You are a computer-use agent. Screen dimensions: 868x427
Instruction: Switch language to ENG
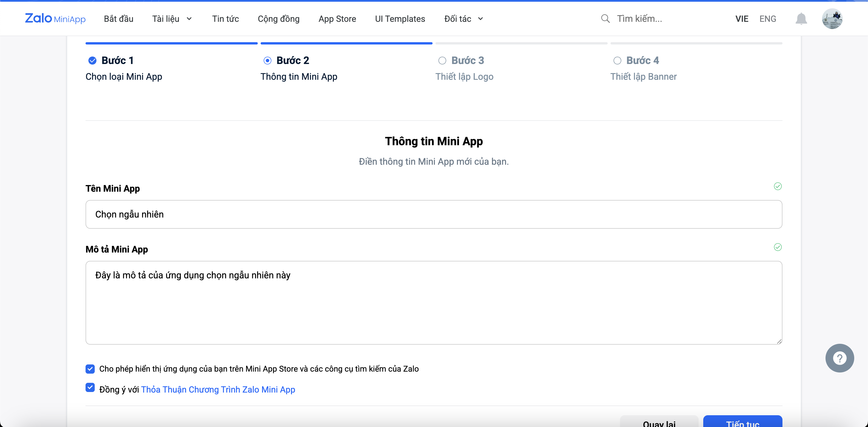768,19
